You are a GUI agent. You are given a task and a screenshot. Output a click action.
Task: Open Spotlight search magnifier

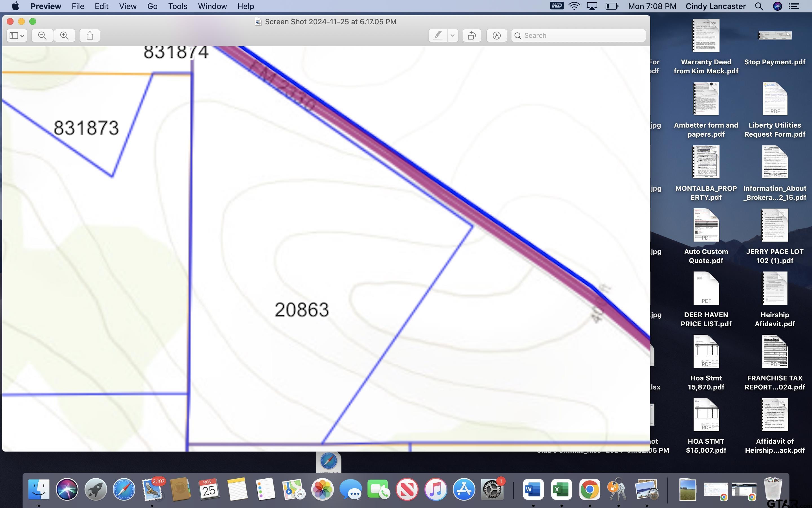pos(759,6)
